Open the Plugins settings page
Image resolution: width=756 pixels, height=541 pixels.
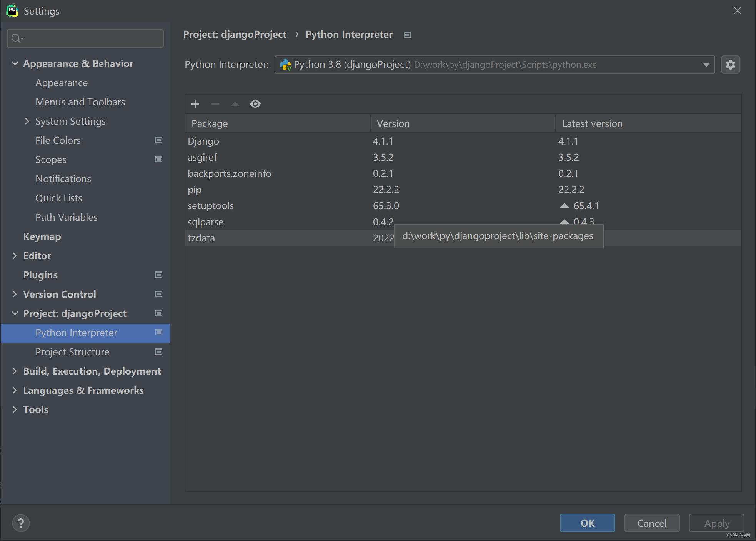(40, 275)
